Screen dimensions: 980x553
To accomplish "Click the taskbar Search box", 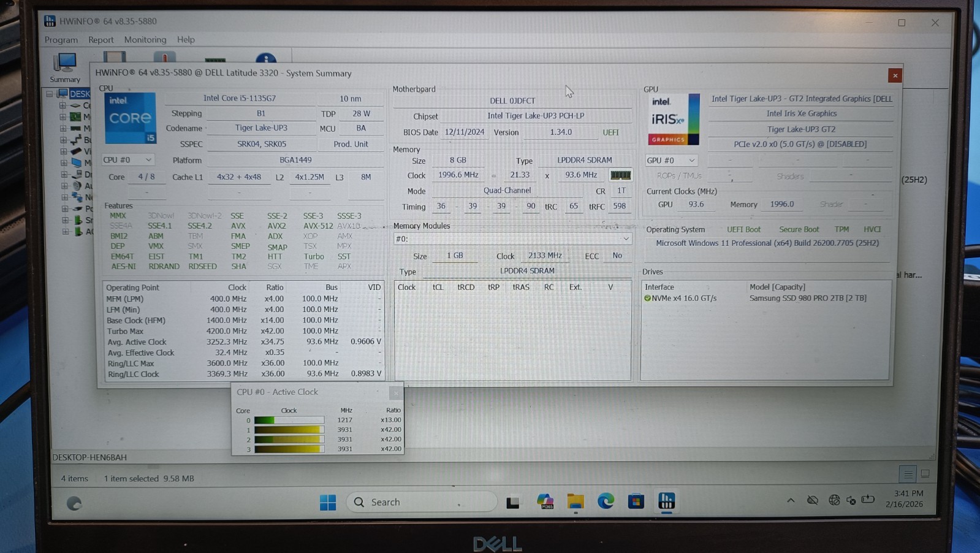I will (422, 502).
